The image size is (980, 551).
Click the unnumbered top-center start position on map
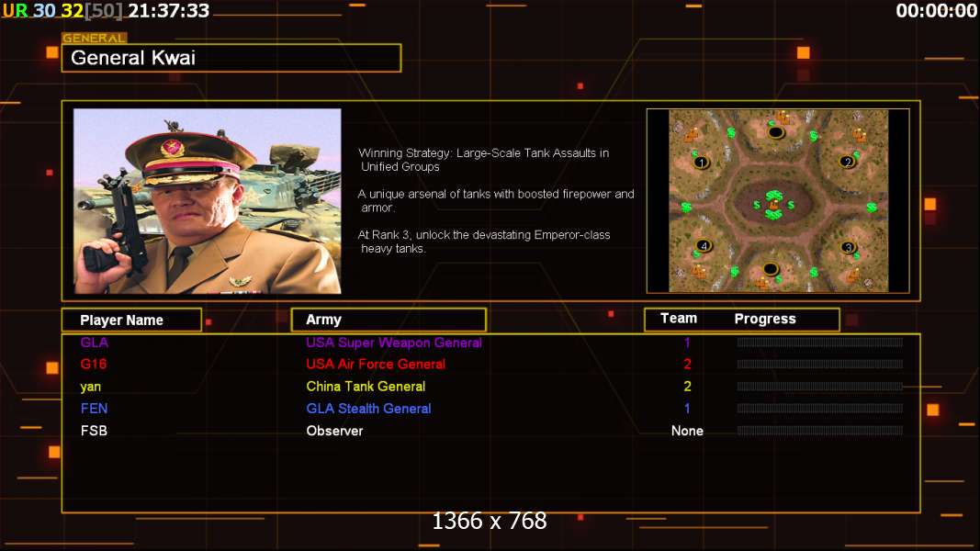(x=775, y=132)
